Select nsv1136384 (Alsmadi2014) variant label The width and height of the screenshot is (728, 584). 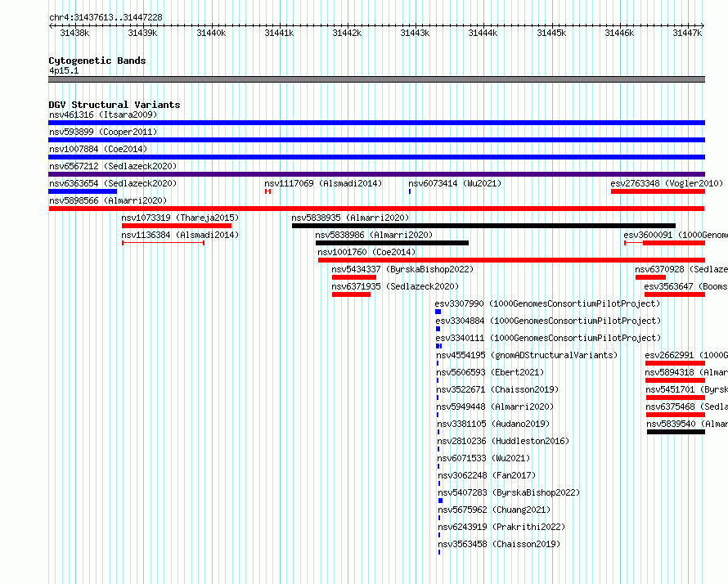click(180, 235)
